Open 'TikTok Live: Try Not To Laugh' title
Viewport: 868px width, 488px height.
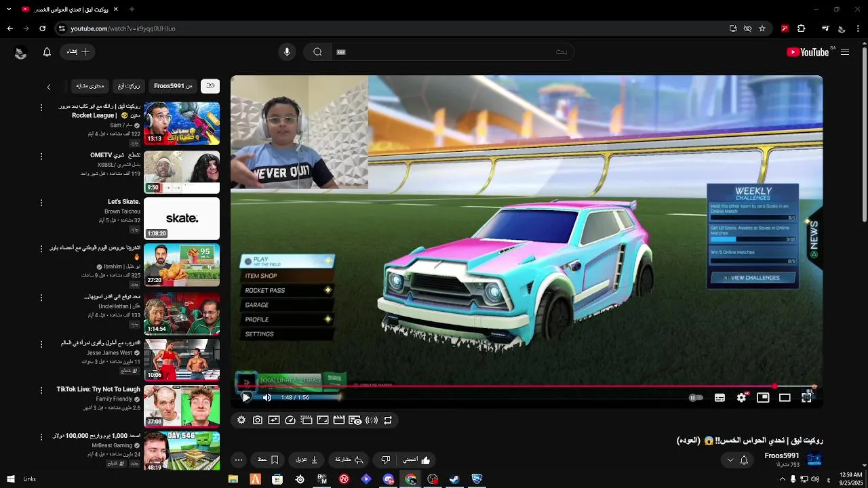[x=98, y=389]
